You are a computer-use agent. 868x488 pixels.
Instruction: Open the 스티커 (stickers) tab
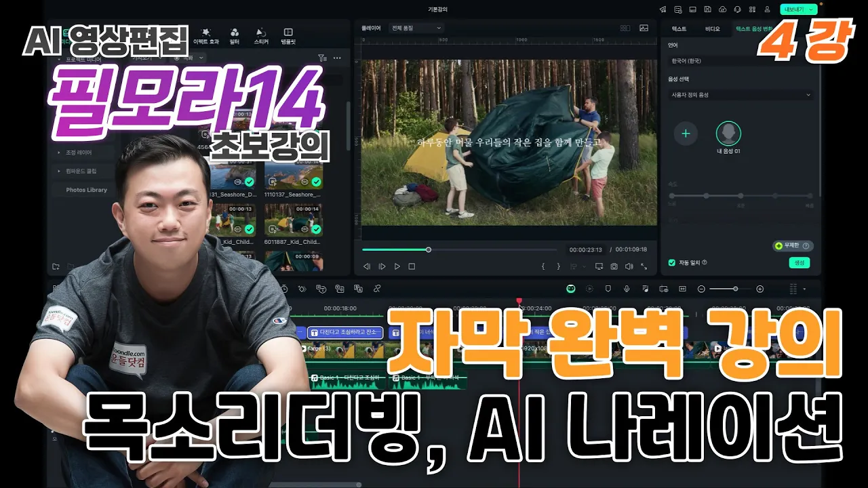pos(261,35)
